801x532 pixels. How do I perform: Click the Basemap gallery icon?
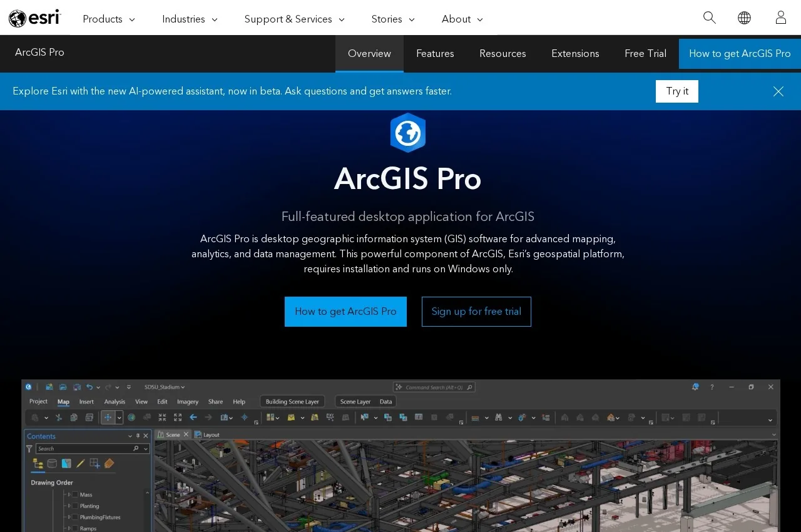coord(270,417)
